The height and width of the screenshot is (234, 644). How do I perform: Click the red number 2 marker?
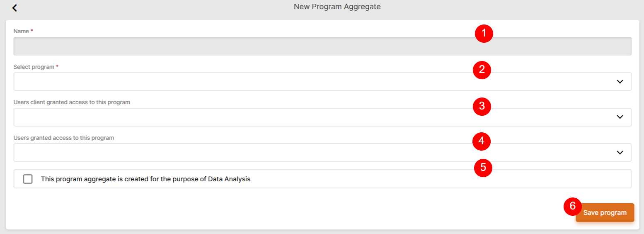pyautogui.click(x=482, y=70)
